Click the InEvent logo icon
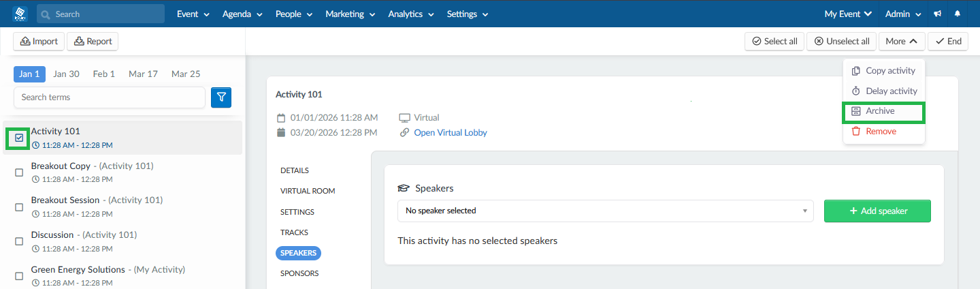Screen dimensions: 980x289 (18, 14)
